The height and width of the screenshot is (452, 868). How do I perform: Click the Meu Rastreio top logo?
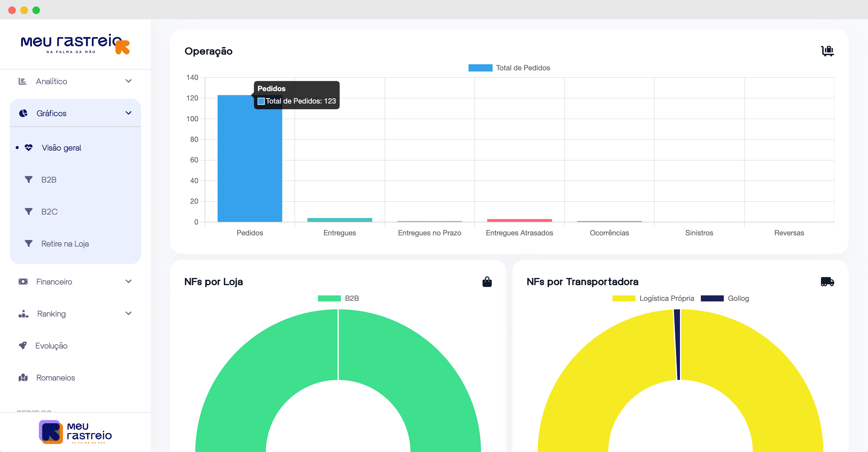(x=75, y=44)
